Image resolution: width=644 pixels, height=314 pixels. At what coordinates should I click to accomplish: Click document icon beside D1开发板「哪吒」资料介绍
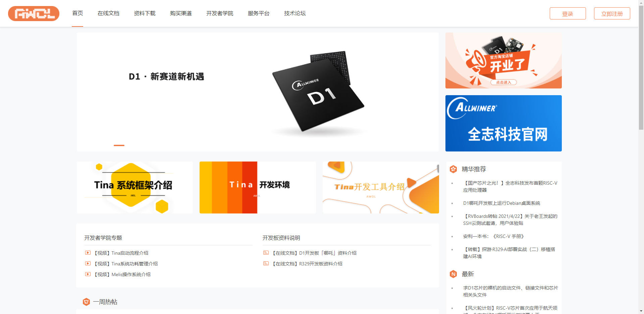pyautogui.click(x=266, y=253)
